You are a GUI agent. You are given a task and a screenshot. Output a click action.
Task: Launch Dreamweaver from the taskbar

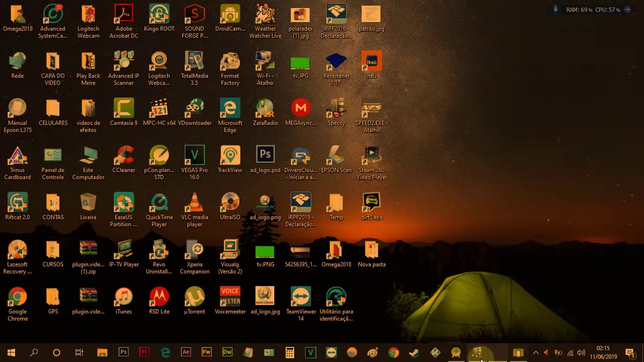click(x=227, y=352)
